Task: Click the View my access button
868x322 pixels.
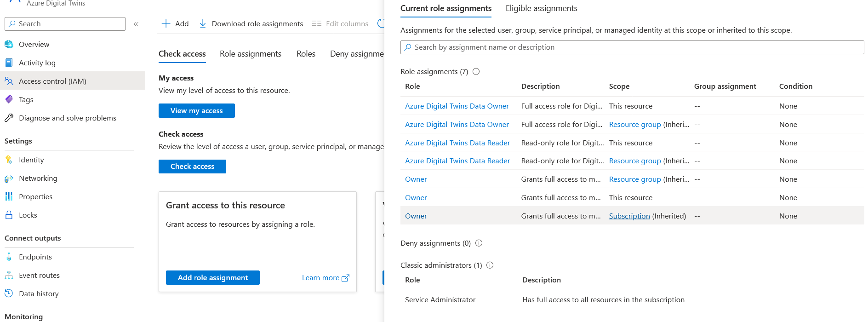Action: (x=196, y=111)
